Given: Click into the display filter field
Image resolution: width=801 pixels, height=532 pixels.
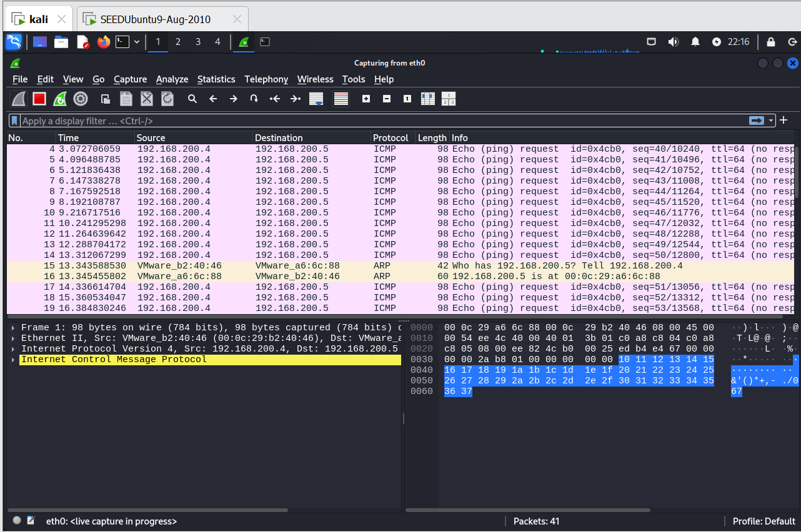Looking at the screenshot, I should [x=384, y=121].
